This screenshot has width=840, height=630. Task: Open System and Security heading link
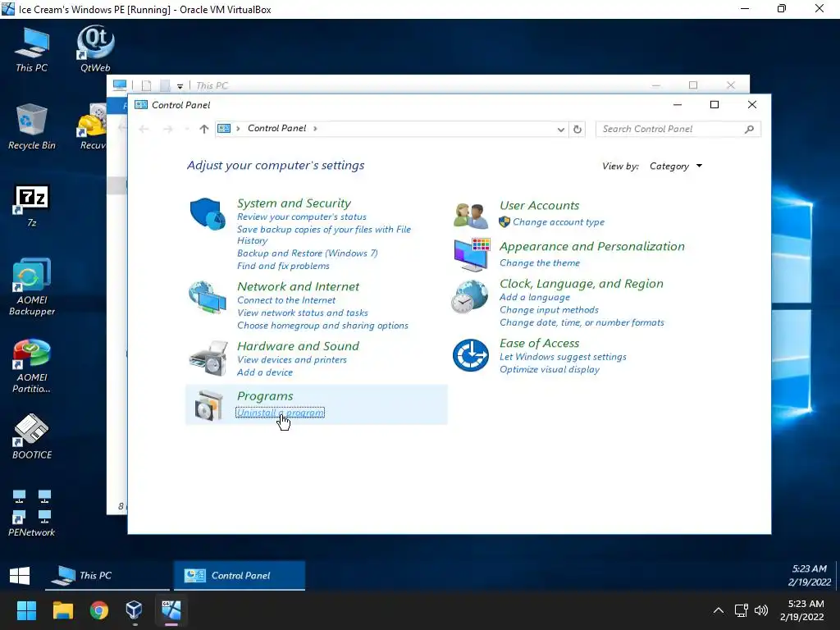tap(294, 203)
